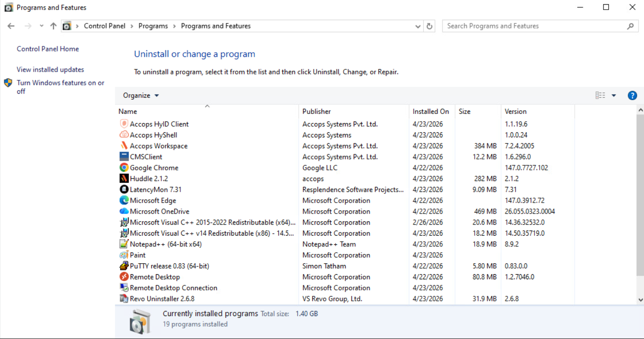644x339 pixels.
Task: Click the Google Chrome icon in list
Action: tap(124, 168)
